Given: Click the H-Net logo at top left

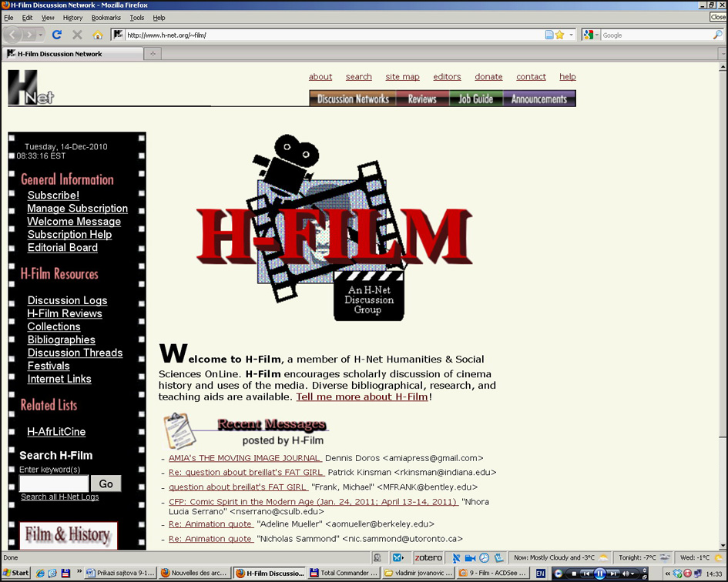Looking at the screenshot, I should pos(31,88).
